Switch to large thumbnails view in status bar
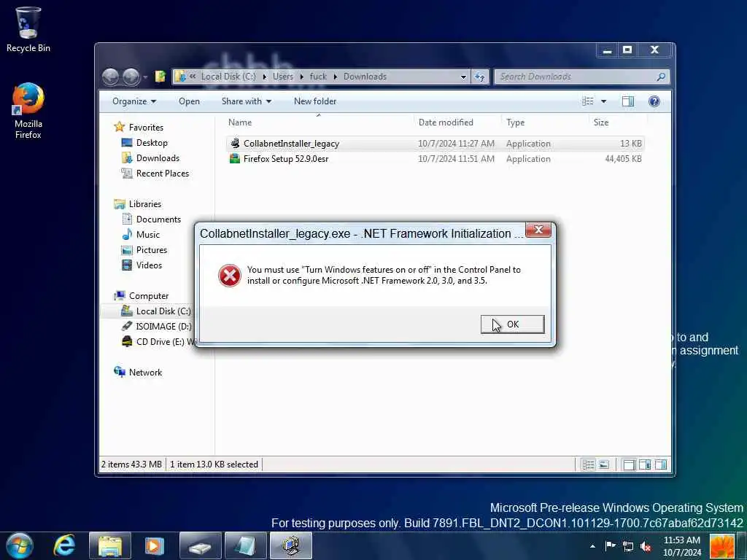The image size is (747, 560). tap(604, 464)
